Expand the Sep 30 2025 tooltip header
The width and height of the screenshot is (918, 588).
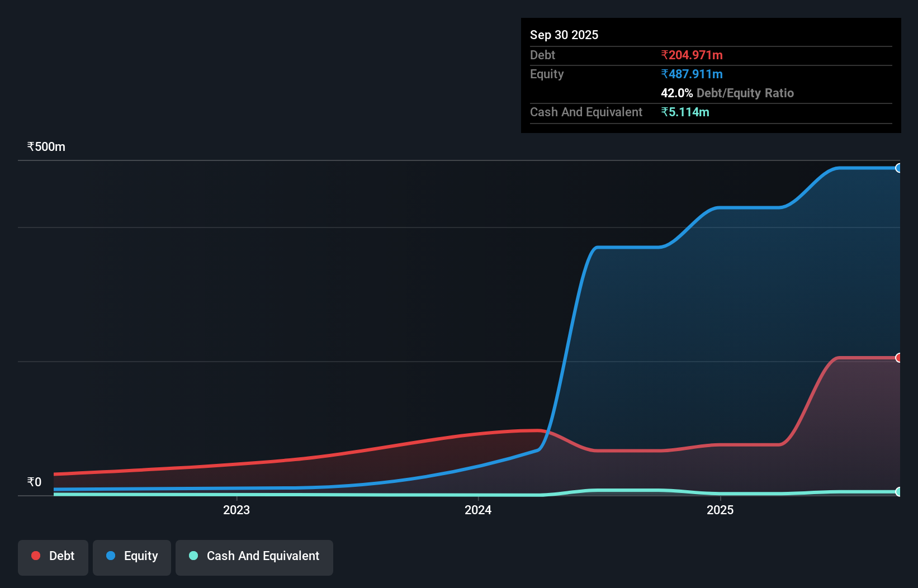pyautogui.click(x=564, y=35)
